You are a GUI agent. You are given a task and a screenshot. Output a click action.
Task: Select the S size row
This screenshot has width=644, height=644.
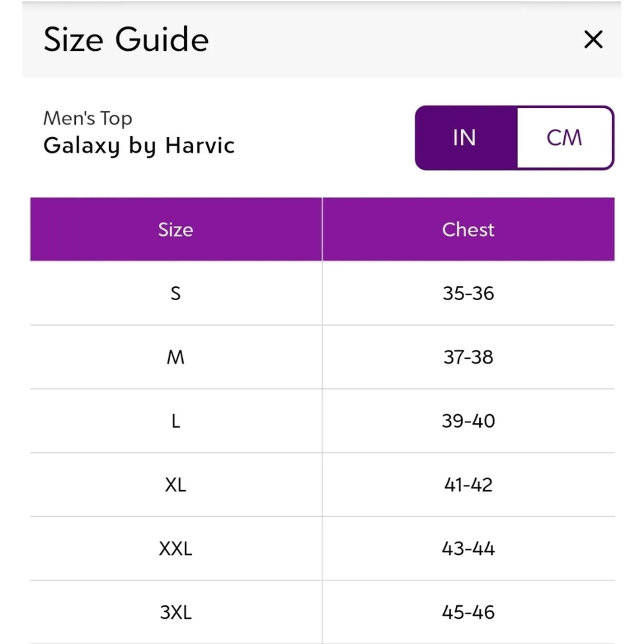tap(175, 293)
